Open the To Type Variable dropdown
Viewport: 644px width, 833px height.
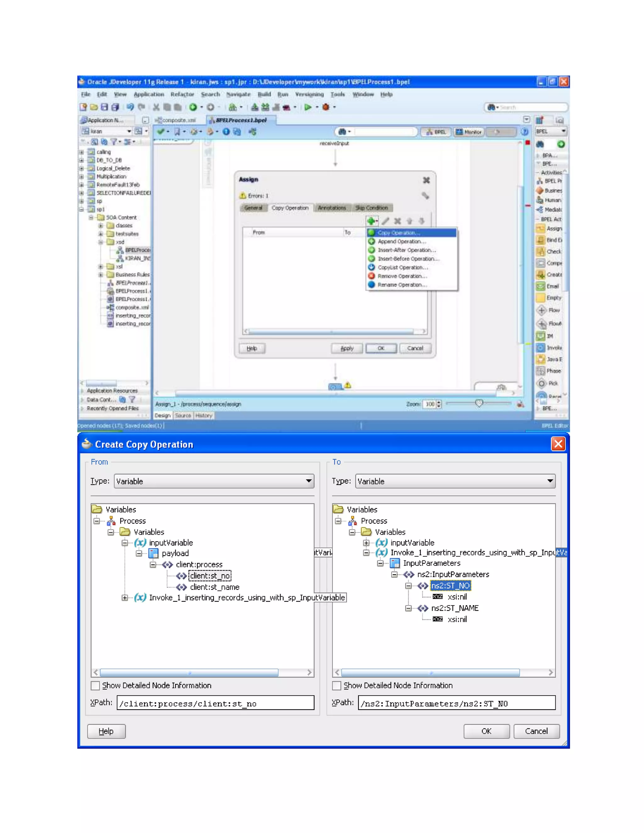(x=550, y=481)
